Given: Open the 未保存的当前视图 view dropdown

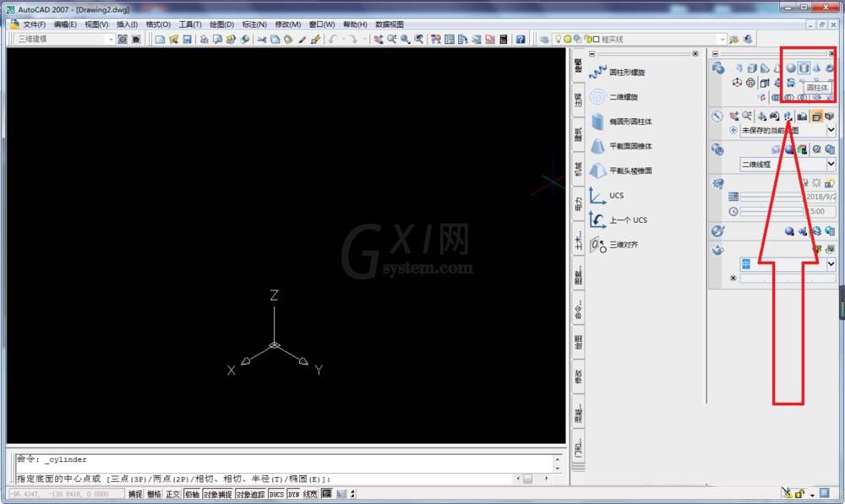Looking at the screenshot, I should [x=831, y=130].
